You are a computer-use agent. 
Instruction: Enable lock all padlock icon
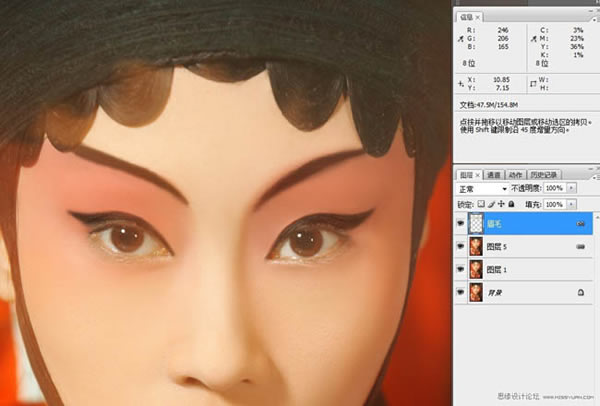(x=511, y=204)
